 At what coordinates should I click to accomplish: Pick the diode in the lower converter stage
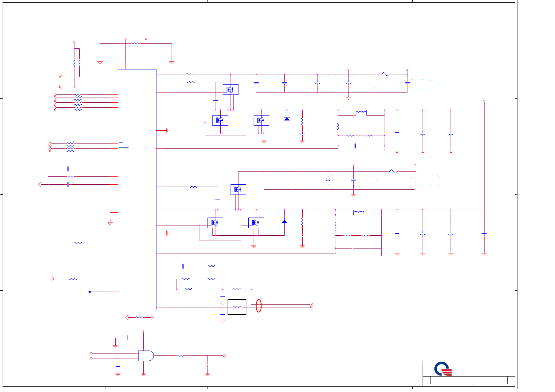pos(284,221)
